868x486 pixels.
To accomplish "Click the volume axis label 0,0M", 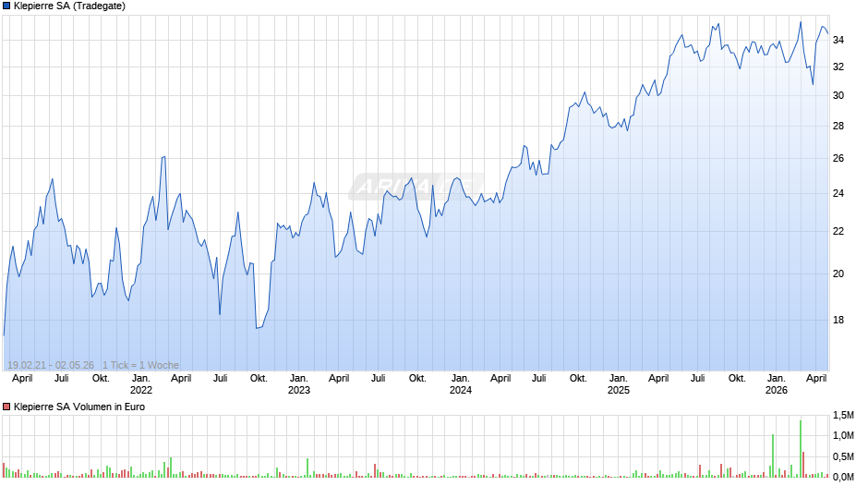I will pyautogui.click(x=843, y=477).
